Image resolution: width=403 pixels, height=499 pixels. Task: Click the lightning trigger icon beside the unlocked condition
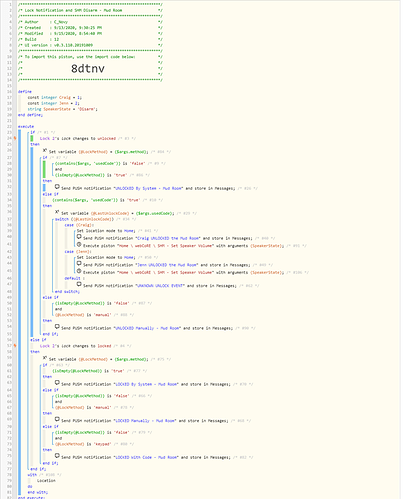pyautogui.click(x=15, y=138)
